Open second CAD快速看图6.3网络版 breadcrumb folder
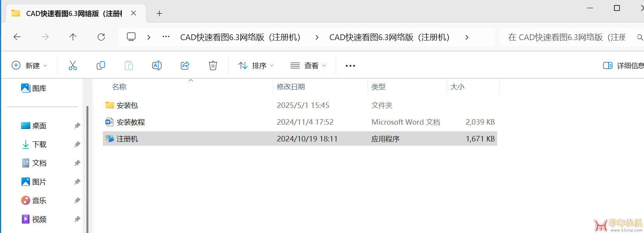644x233 pixels. (x=389, y=37)
